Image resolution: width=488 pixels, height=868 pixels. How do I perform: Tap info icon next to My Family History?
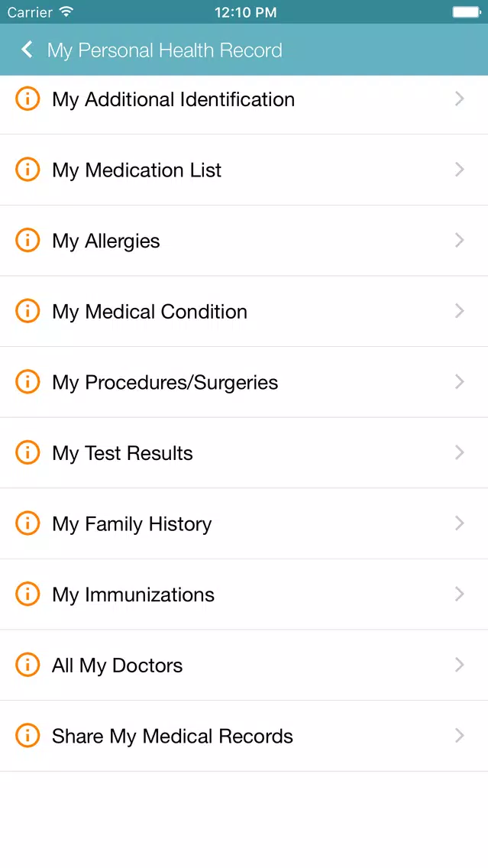[x=27, y=523]
